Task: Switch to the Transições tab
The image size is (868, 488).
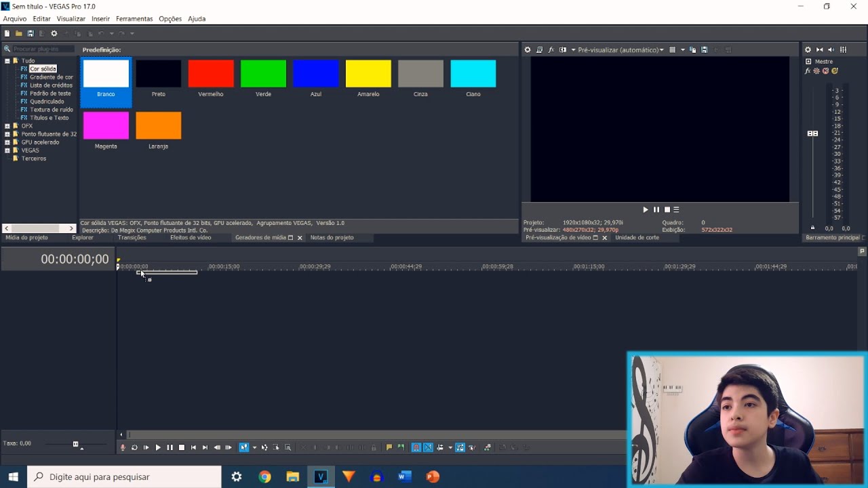Action: pos(132,238)
